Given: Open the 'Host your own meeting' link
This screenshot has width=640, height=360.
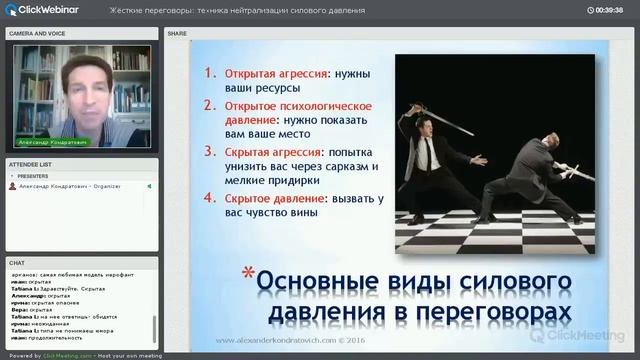Looking at the screenshot, I should pos(130,356).
